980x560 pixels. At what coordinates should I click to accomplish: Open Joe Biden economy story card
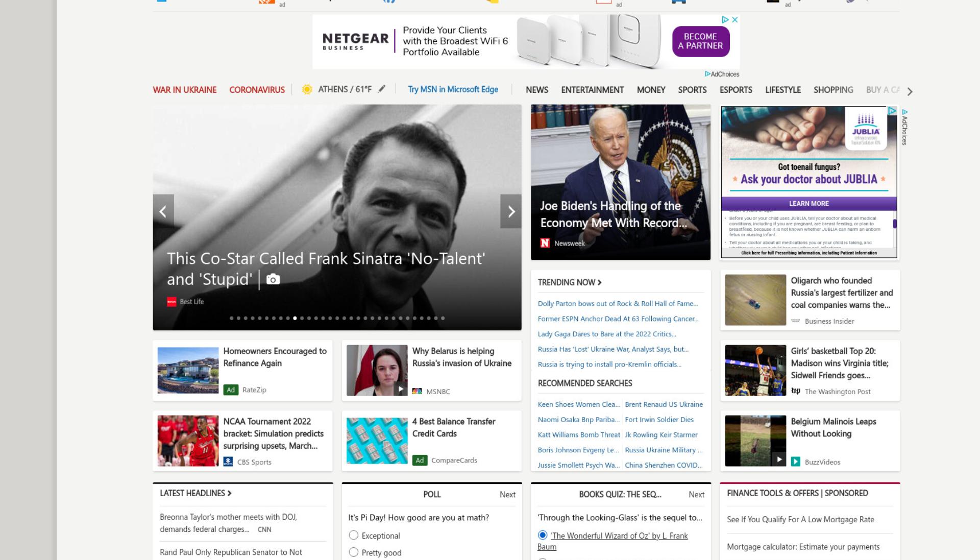pyautogui.click(x=621, y=182)
